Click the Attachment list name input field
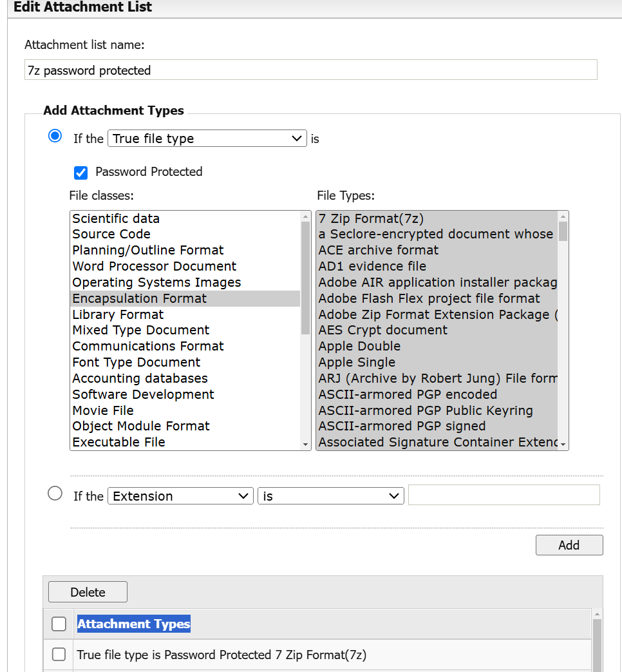The image size is (622, 672). 310,70
